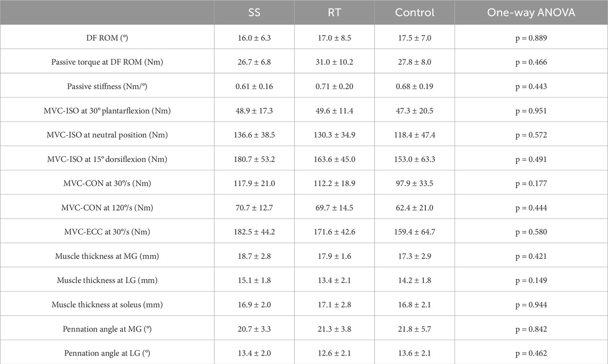Click the Control value 159.4 ± 64.7
608x364 pixels.
[x=415, y=232]
